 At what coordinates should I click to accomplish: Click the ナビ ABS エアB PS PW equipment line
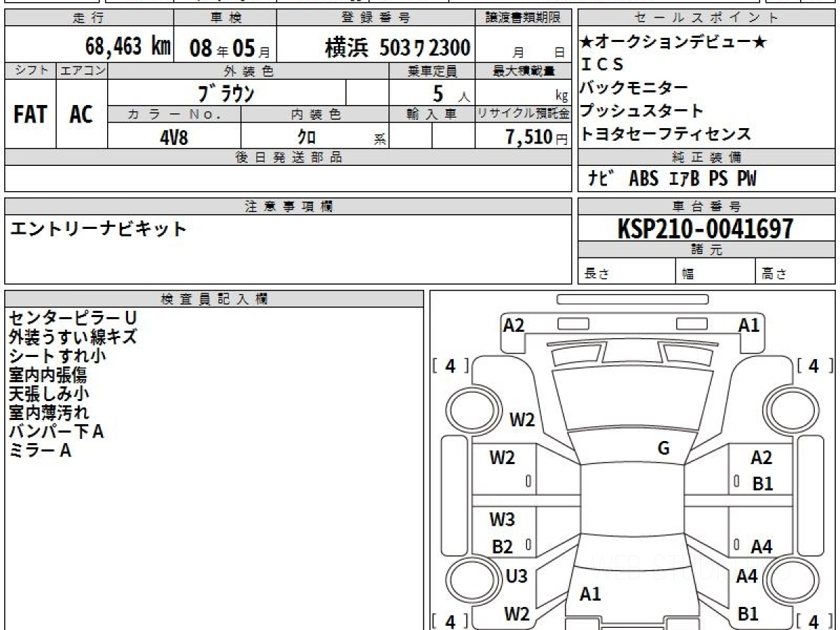point(672,179)
